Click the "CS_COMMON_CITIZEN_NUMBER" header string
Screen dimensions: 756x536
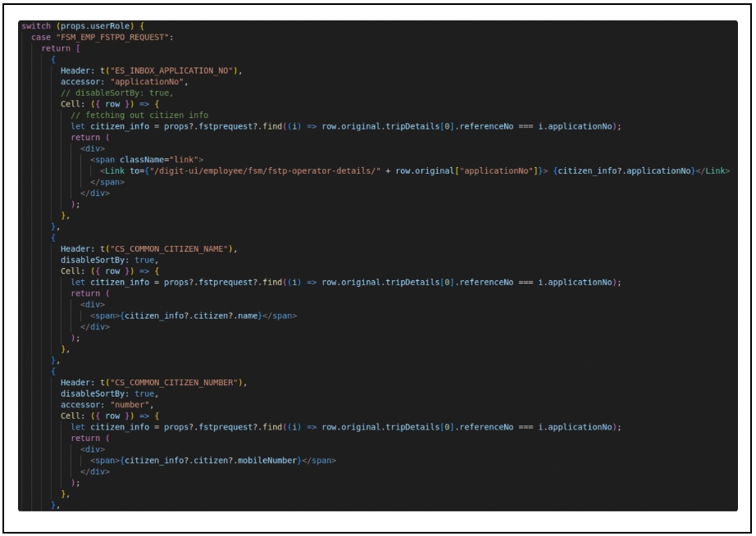pos(171,383)
